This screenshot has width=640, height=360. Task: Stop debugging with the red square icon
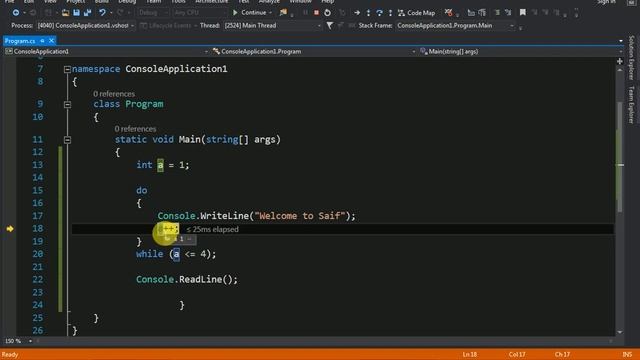pyautogui.click(x=316, y=13)
